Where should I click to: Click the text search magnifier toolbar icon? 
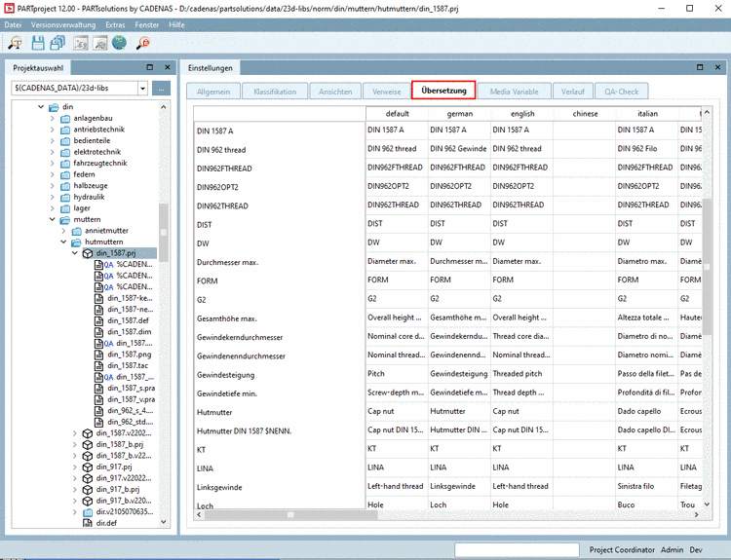pyautogui.click(x=17, y=43)
